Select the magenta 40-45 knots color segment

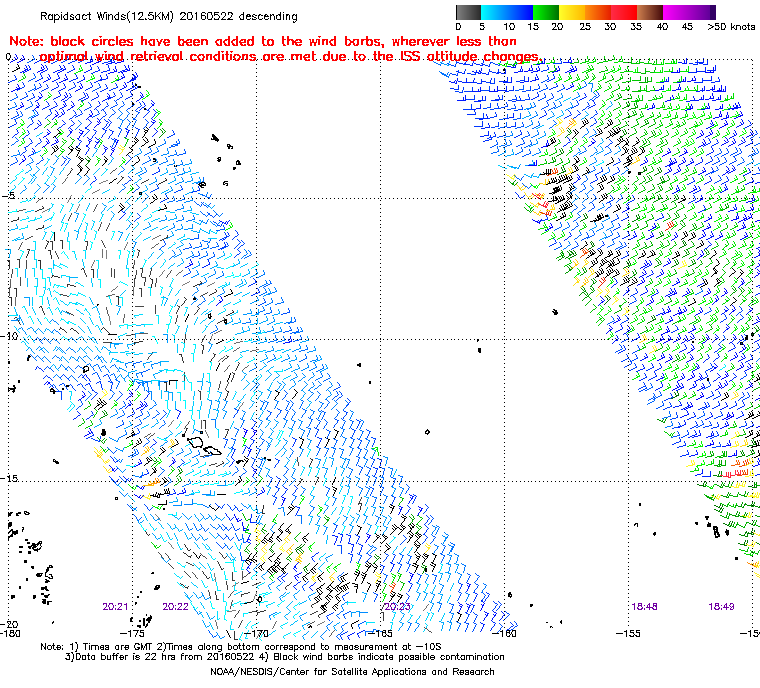pyautogui.click(x=676, y=12)
